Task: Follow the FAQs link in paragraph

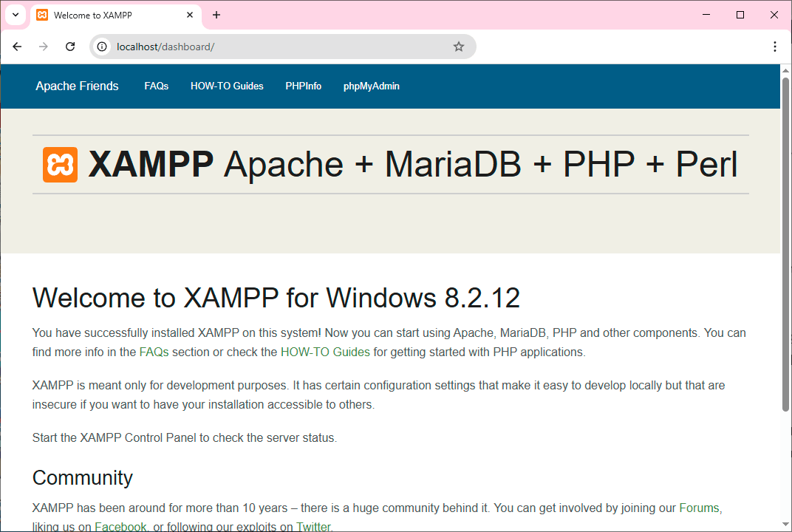Action: pos(154,352)
